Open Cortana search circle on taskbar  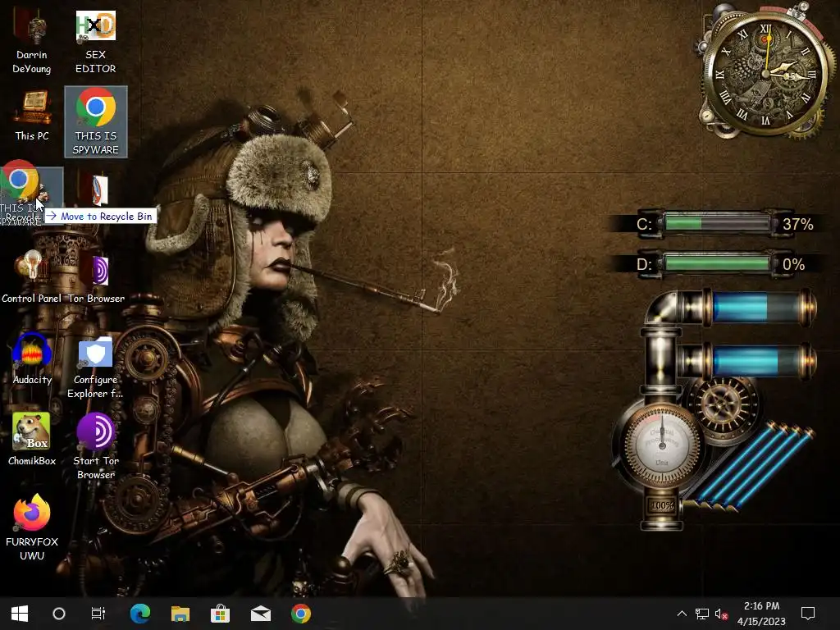click(59, 614)
